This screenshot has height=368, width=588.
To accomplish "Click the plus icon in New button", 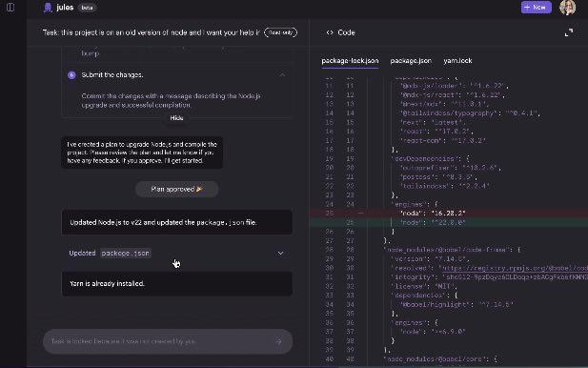I will point(527,7).
